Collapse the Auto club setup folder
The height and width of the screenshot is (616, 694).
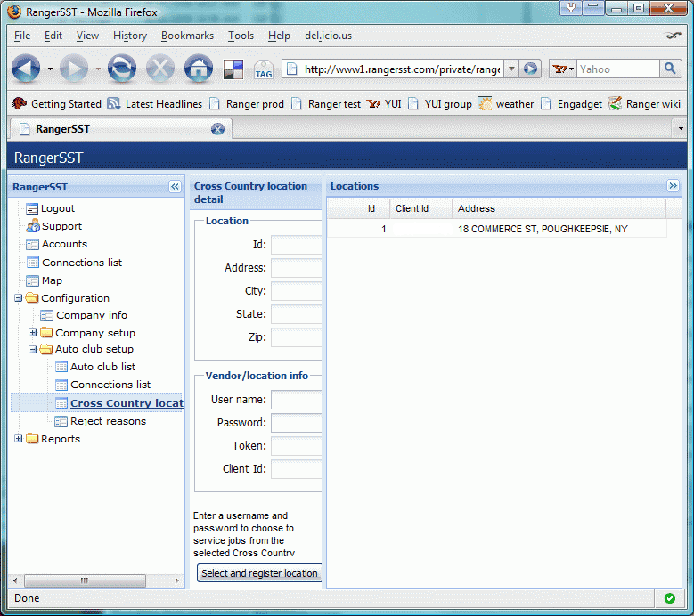coord(33,350)
